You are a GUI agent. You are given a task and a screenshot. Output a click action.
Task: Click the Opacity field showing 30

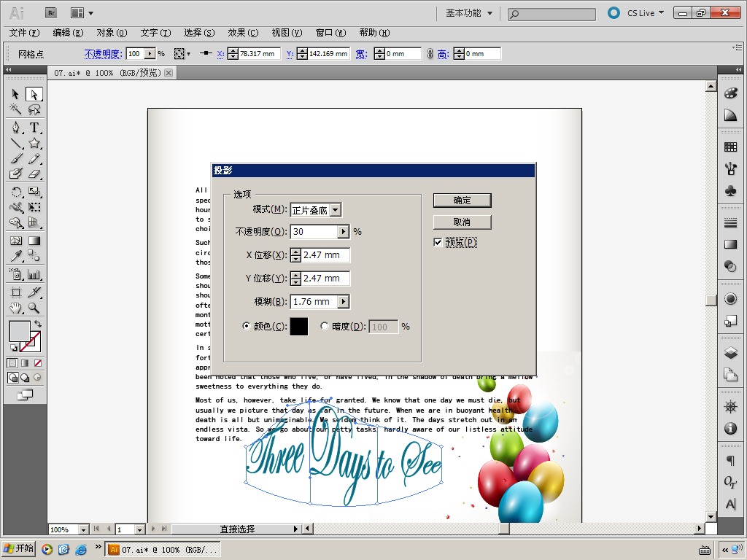[314, 232]
